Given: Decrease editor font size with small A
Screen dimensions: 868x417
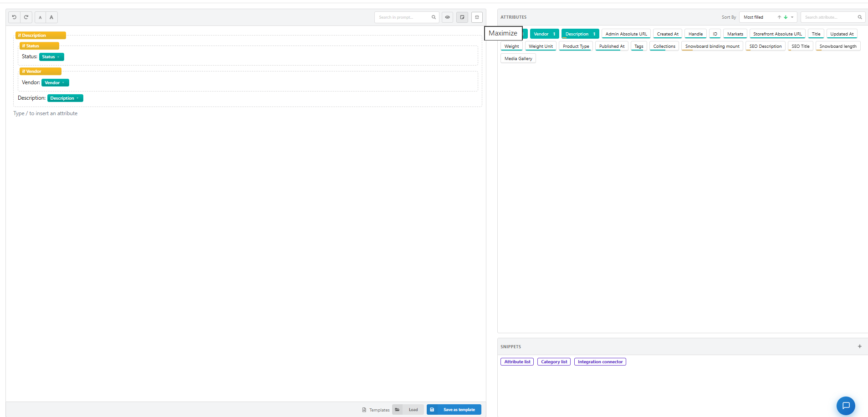Looking at the screenshot, I should [x=40, y=17].
